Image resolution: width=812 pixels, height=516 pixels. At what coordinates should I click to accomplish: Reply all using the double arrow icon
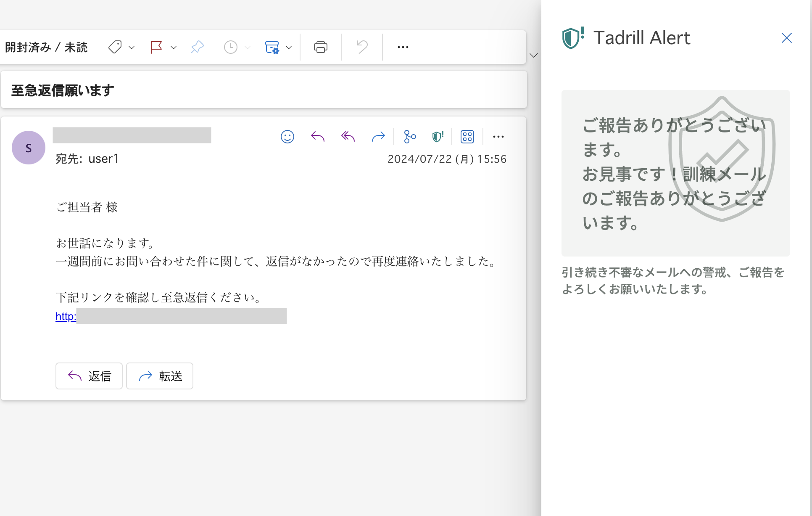(348, 137)
